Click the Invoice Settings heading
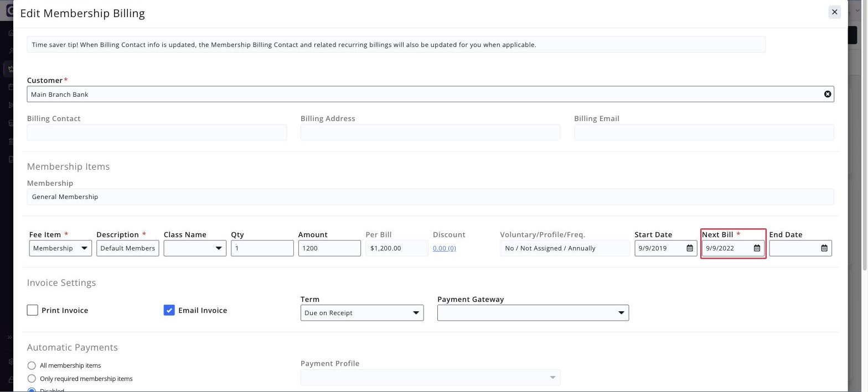868x392 pixels. pos(61,283)
